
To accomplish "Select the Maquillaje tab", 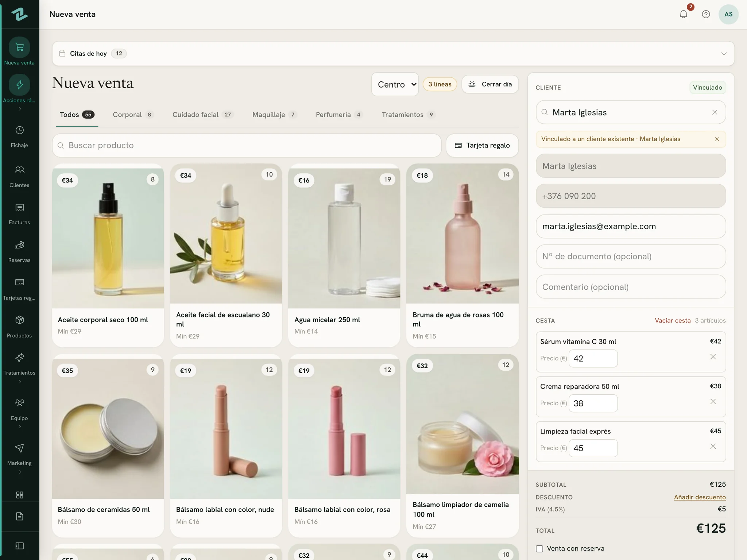I will click(275, 115).
